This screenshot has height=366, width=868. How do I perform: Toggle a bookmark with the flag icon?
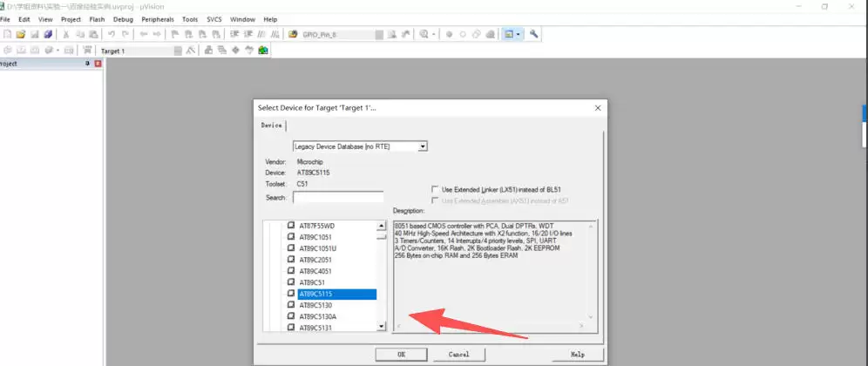(174, 34)
